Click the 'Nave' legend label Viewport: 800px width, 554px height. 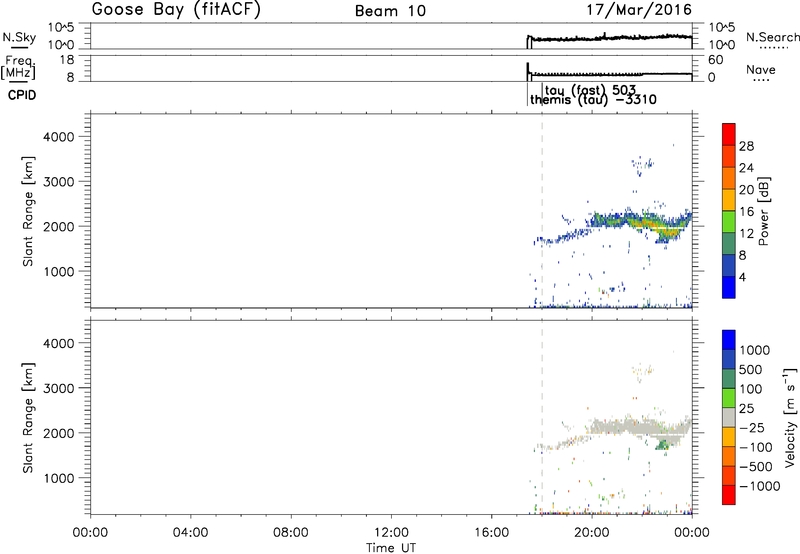pos(761,69)
